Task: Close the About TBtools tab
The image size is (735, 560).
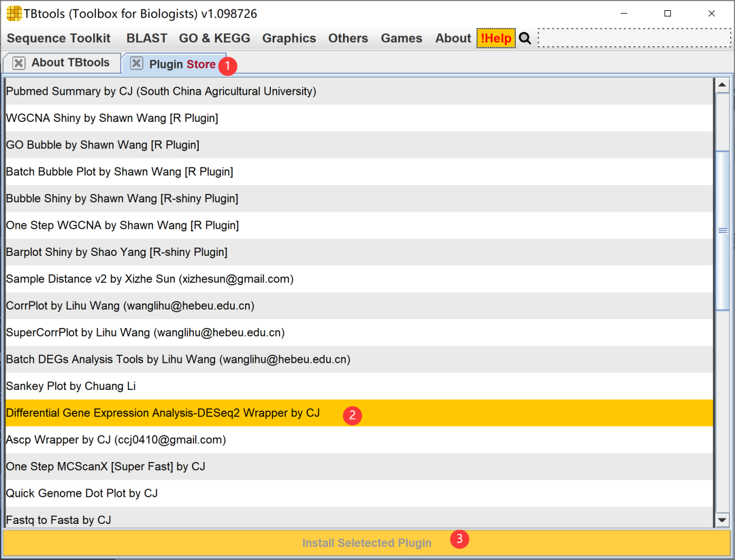Action: [x=19, y=63]
